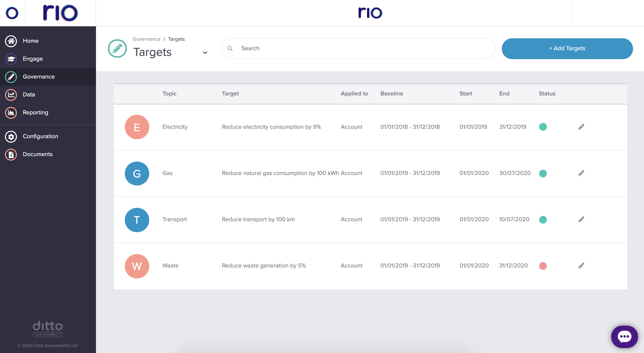Click the E avatar for Electricity
This screenshot has width=644, height=353.
pos(137,127)
